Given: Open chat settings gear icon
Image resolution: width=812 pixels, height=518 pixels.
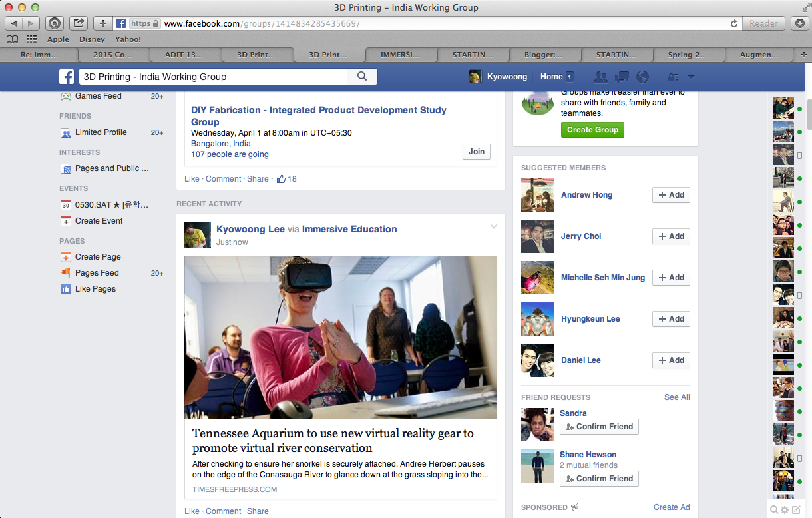Looking at the screenshot, I should 785,510.
